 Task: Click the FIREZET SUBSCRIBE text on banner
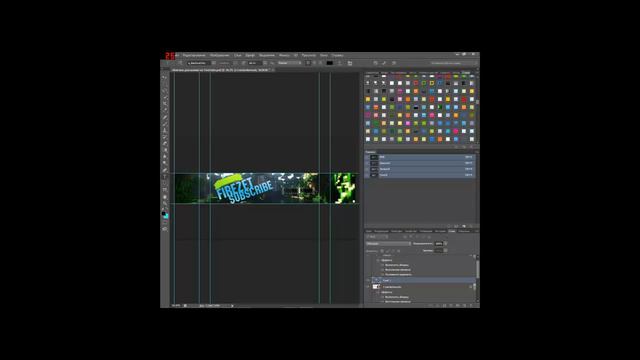(244, 190)
